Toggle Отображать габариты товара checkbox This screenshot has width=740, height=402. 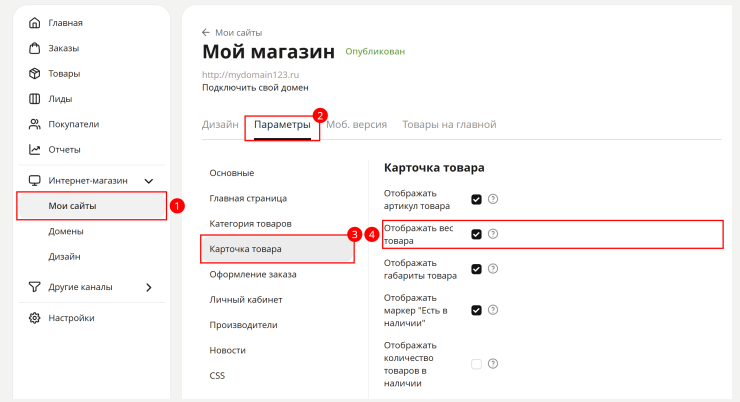(476, 269)
